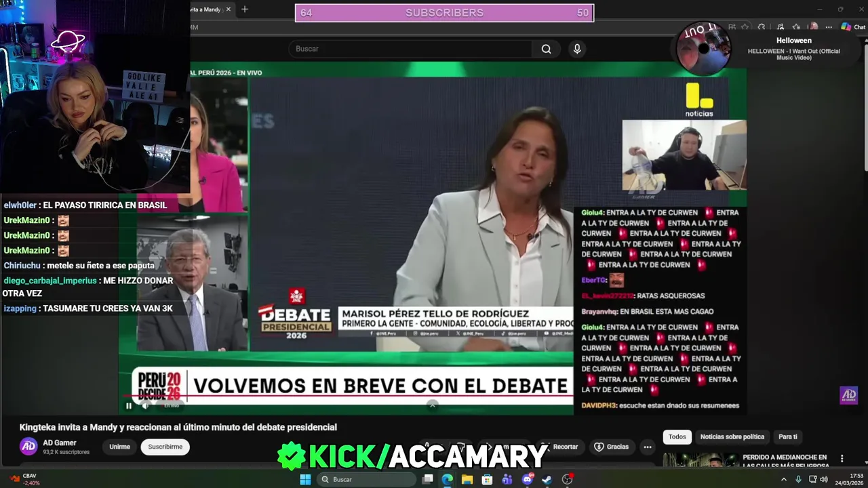Open browser settings and more menu
868x488 pixels.
tap(830, 27)
